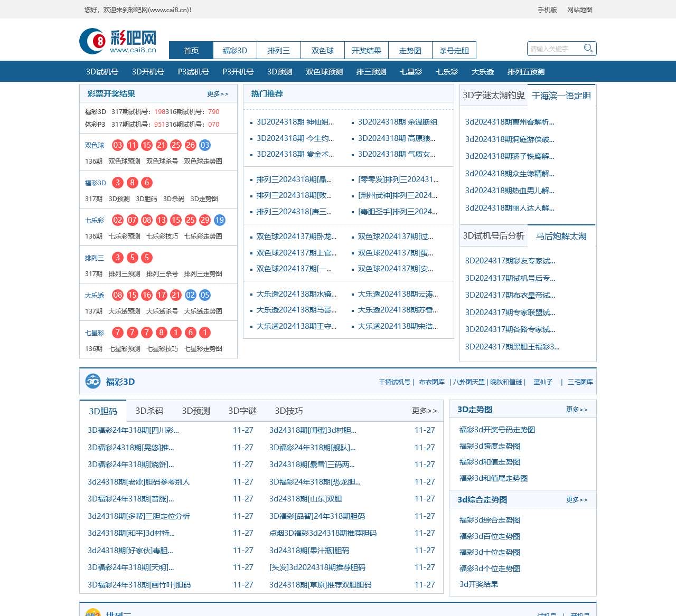Open the 双色球 main navigation tab

coord(322,50)
